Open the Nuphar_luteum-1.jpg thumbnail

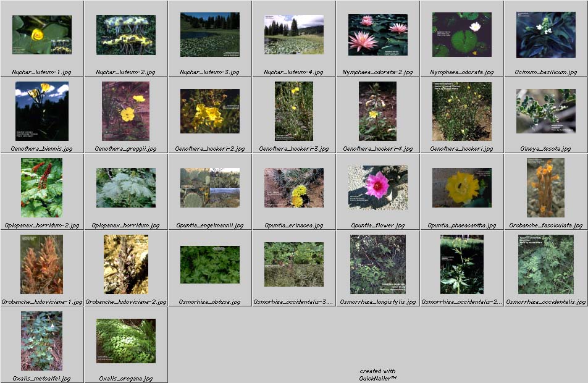(x=42, y=35)
